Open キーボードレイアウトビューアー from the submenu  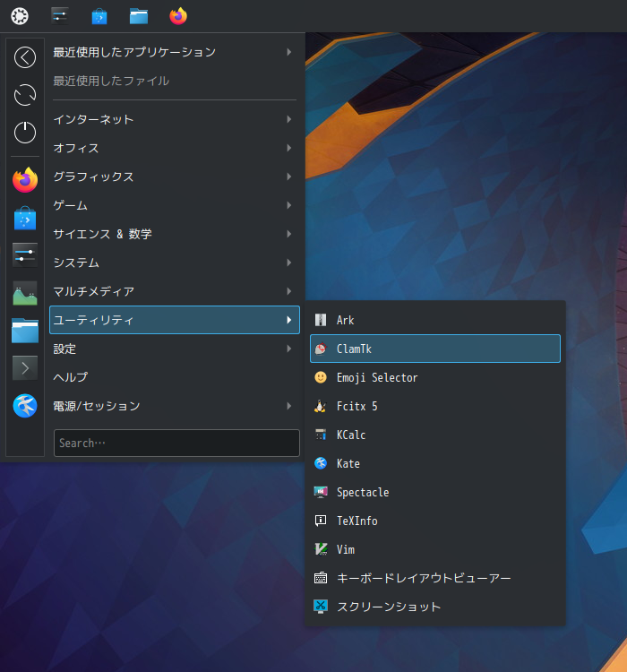coord(435,578)
